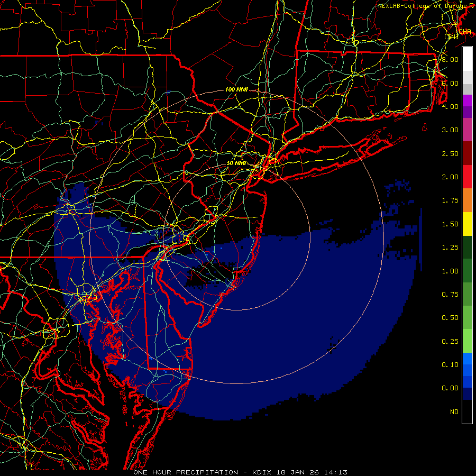
Task: Click the 6.00 legend value
Action: point(450,83)
